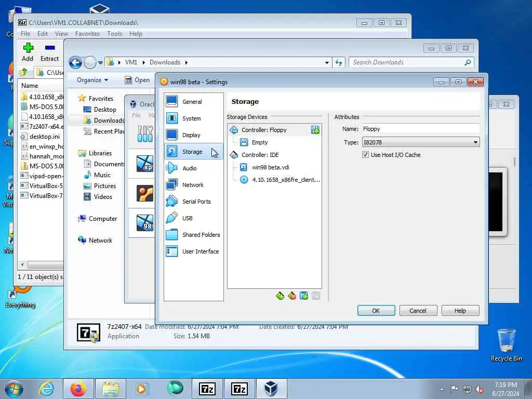Open Display settings category
The height and width of the screenshot is (399, 532).
(x=193, y=135)
